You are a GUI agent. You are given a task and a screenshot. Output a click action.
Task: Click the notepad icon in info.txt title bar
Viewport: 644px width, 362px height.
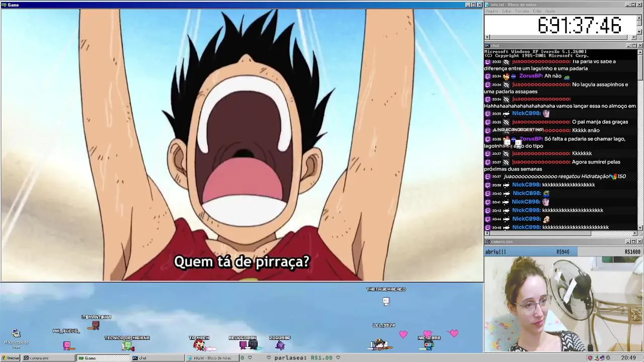tap(488, 5)
